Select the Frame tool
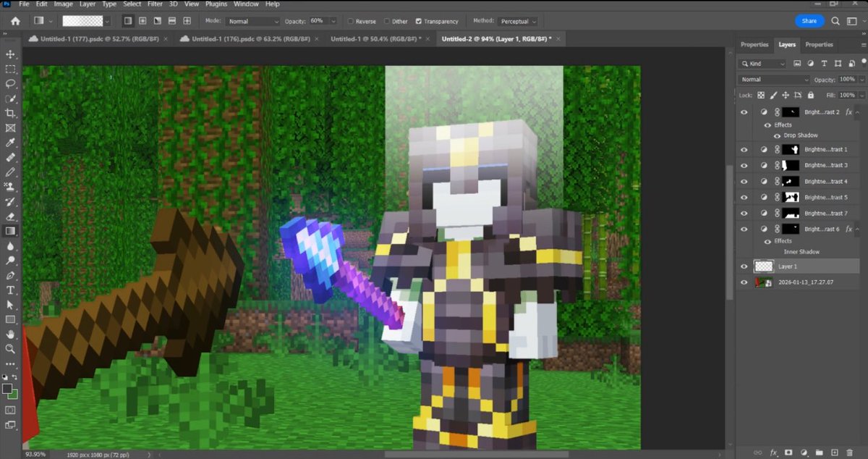 pos(10,128)
